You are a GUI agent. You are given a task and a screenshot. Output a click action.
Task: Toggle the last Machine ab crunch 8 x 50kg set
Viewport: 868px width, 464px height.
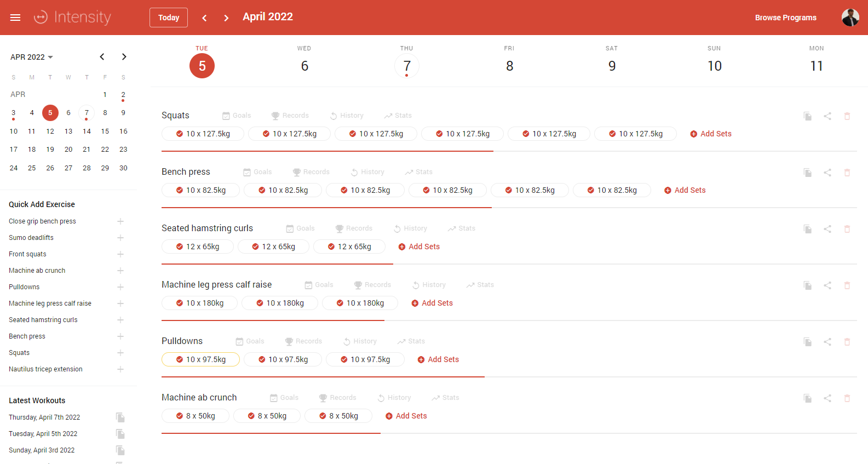[338, 416]
